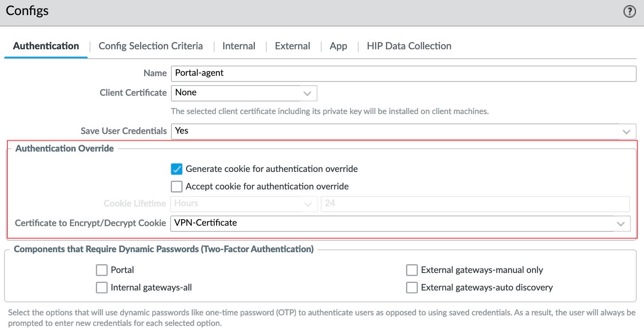Open the help icon in Configs header
The width and height of the screenshot is (644, 330).
[629, 11]
